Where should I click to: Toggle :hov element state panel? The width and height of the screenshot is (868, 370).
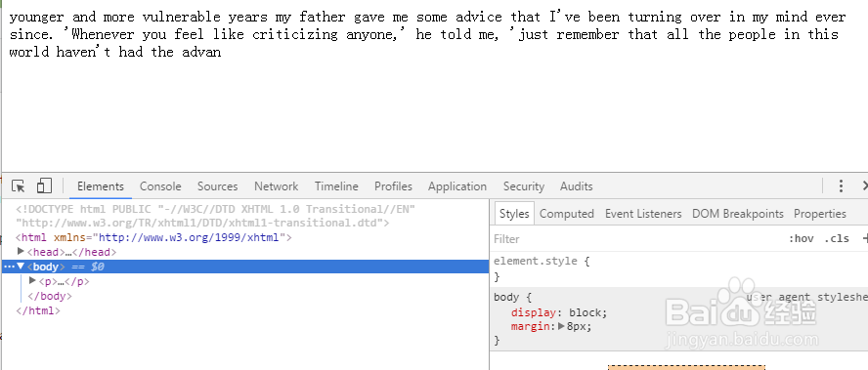coord(801,239)
